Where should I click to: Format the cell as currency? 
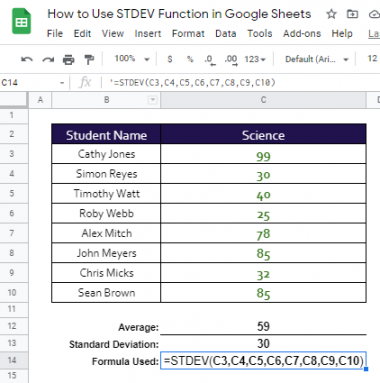170,59
